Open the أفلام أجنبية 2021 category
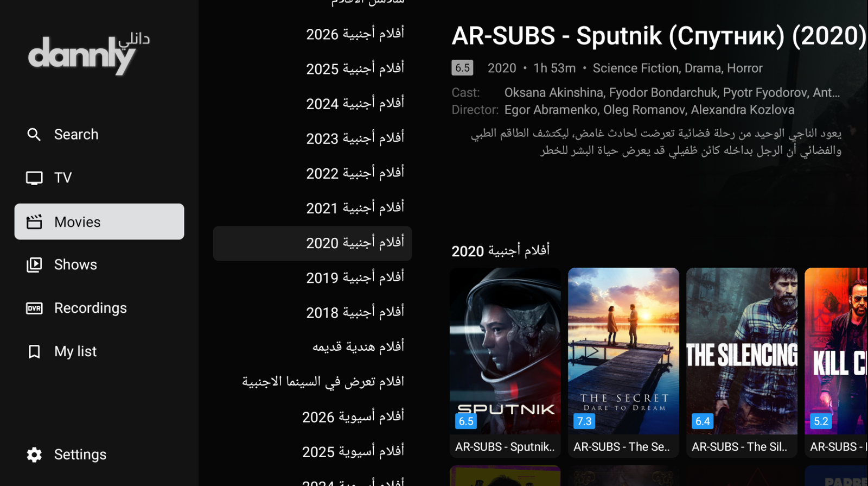Viewport: 868px width, 486px height. click(x=355, y=208)
